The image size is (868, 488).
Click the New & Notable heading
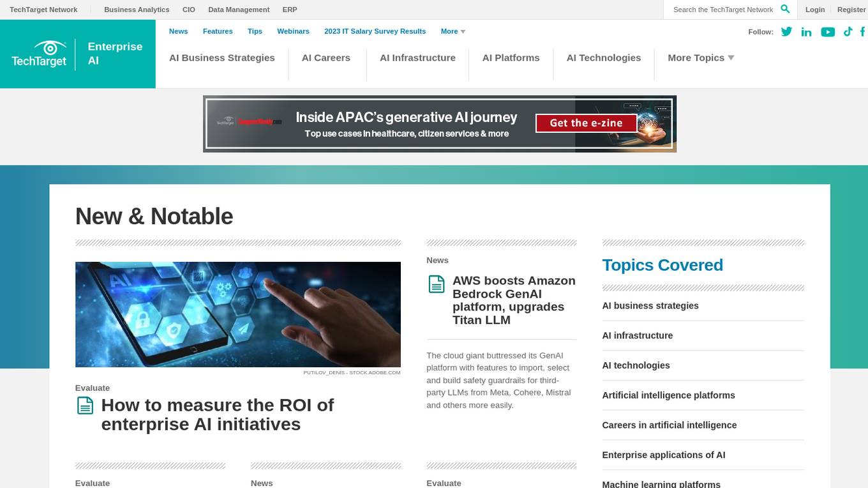[x=154, y=217]
